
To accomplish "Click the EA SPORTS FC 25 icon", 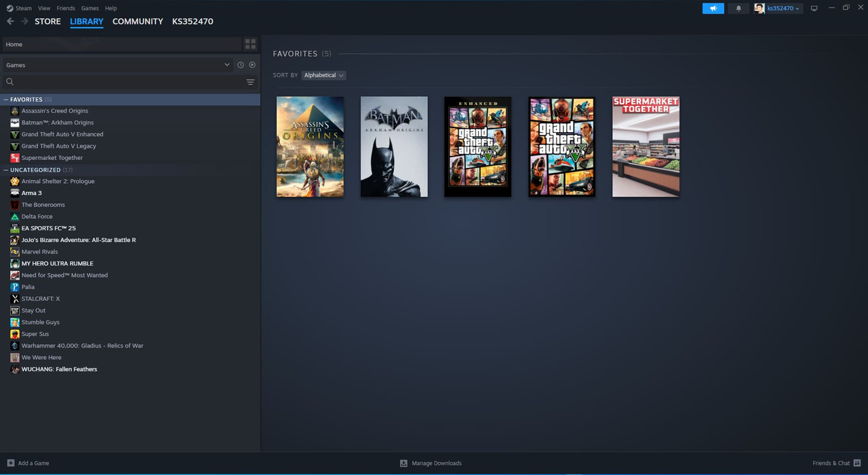I will pos(15,228).
